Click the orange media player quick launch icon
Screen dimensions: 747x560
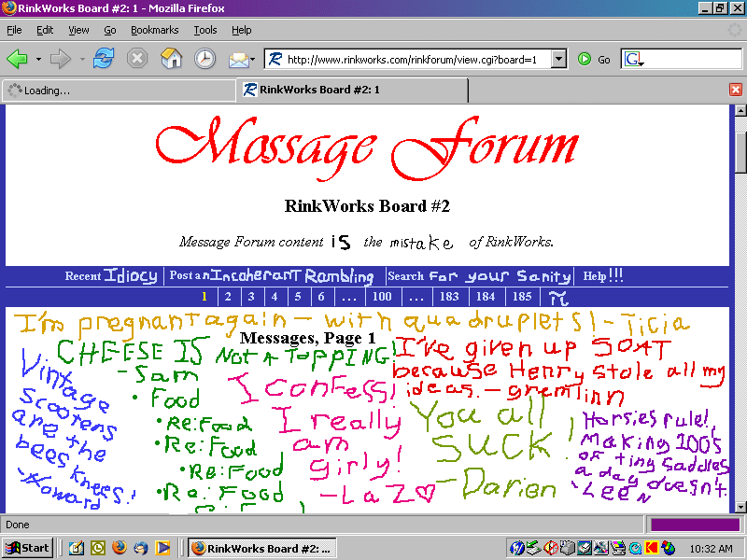click(162, 548)
